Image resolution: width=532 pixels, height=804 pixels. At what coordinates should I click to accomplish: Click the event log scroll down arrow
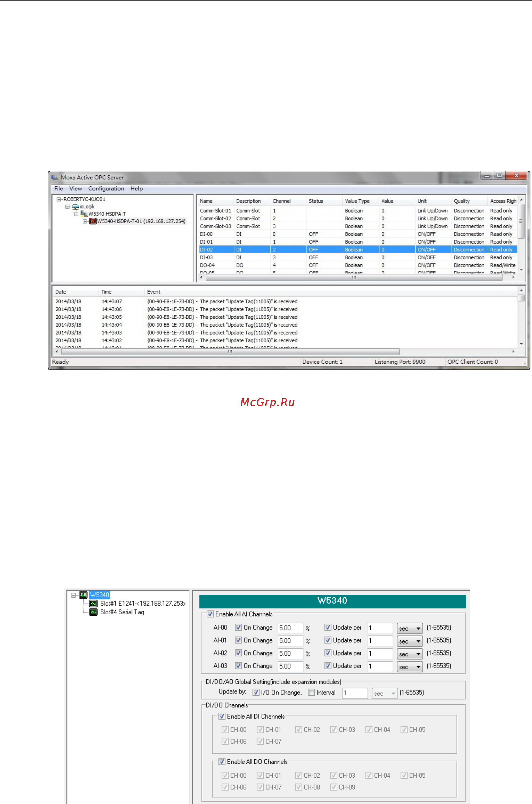[521, 344]
